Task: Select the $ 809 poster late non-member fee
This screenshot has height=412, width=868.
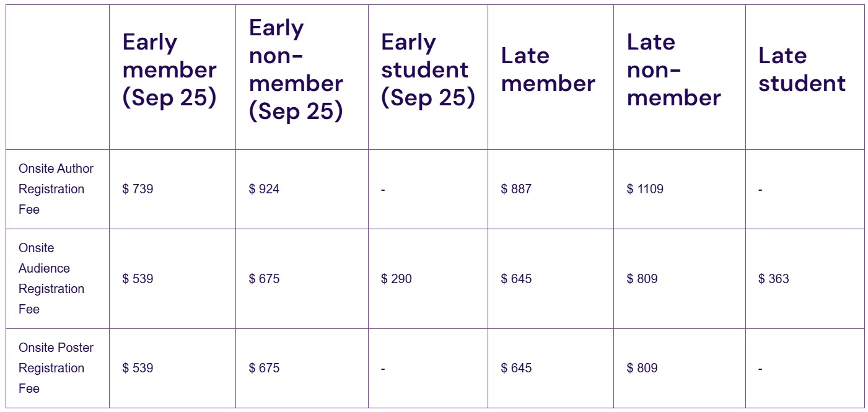Action: coord(642,368)
